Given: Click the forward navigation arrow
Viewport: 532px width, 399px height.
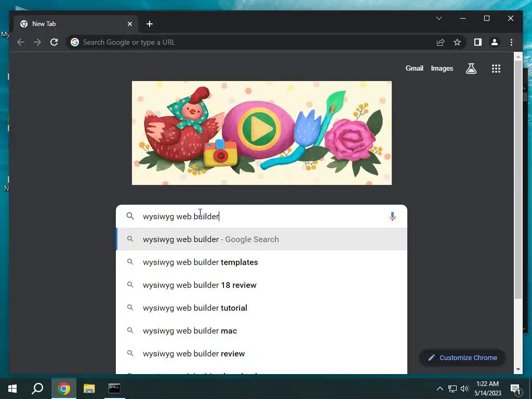Looking at the screenshot, I should [37, 42].
